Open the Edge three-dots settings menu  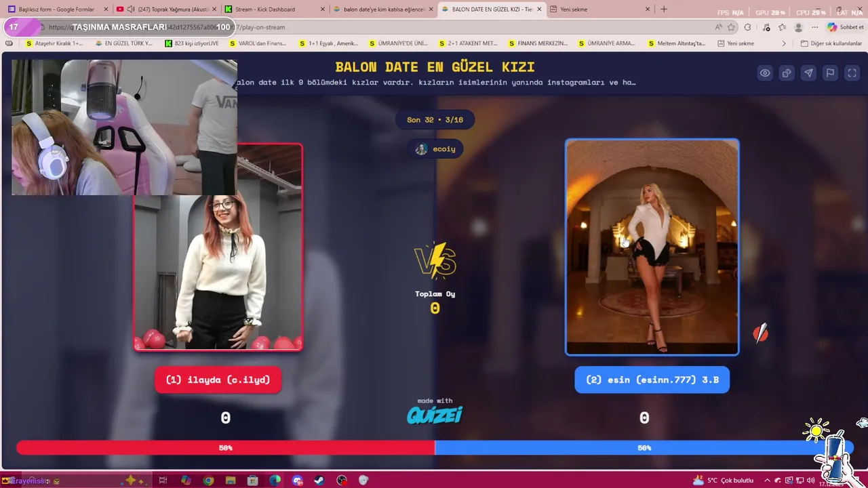point(814,27)
